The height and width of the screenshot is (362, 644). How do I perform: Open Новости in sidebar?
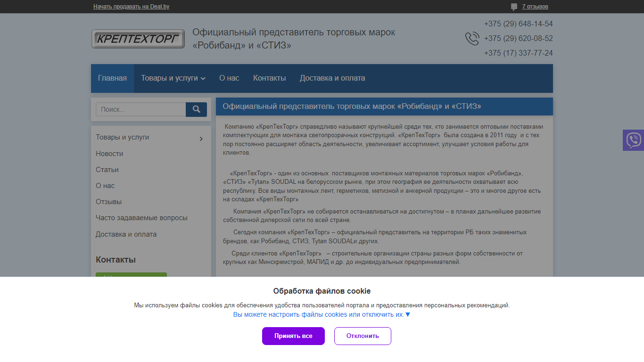coord(109,154)
